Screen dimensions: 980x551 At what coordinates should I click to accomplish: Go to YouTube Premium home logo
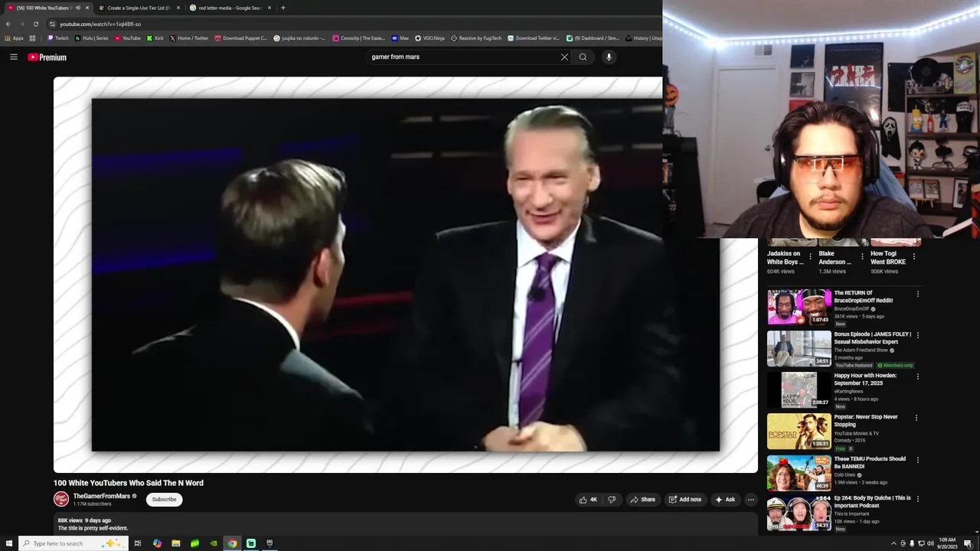(x=47, y=57)
